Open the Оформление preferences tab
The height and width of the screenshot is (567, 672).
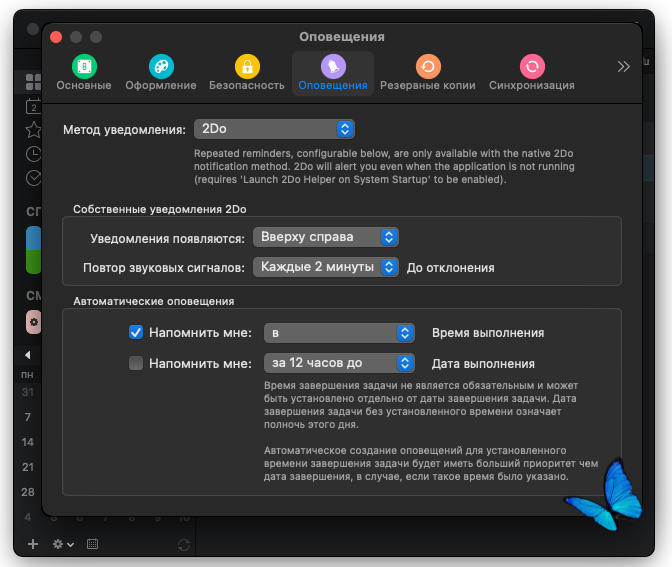coord(161,73)
